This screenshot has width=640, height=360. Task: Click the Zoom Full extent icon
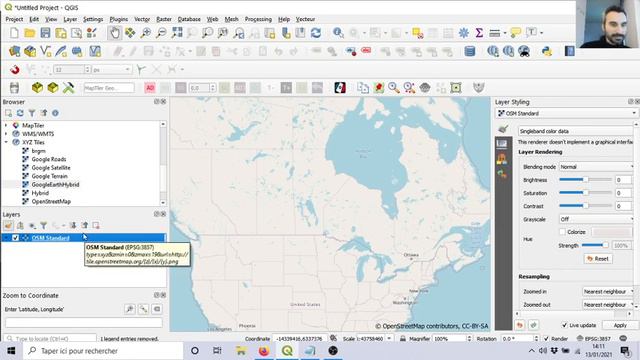click(x=177, y=33)
